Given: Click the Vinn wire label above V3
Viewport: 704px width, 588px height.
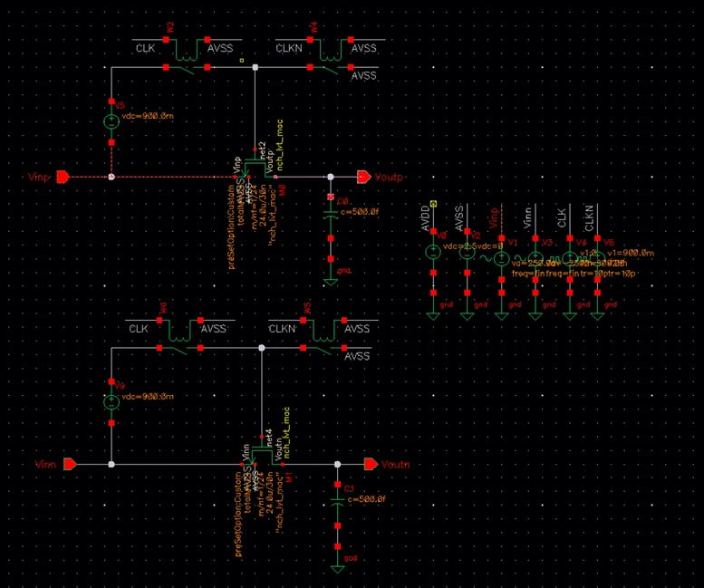Looking at the screenshot, I should (527, 217).
